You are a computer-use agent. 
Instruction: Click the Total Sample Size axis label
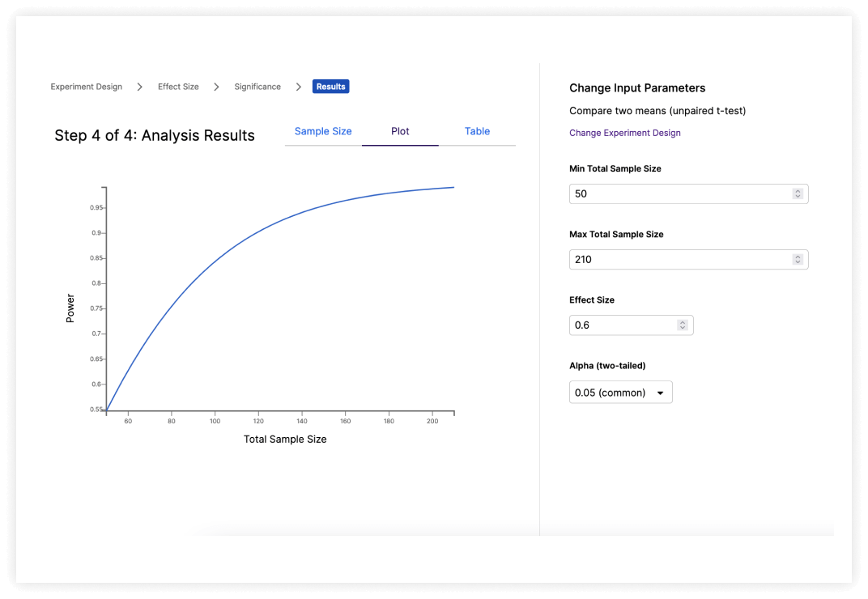[x=285, y=440]
